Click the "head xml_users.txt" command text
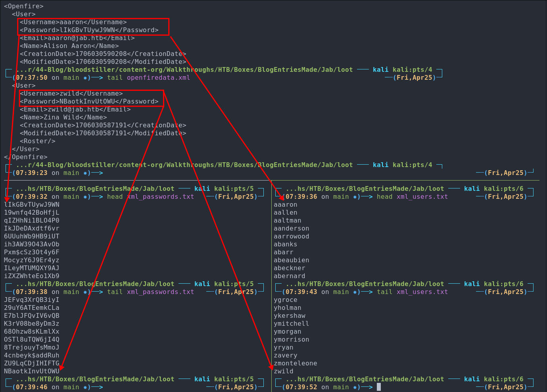Image resolution: width=547 pixels, height=392 pixels. point(412,197)
